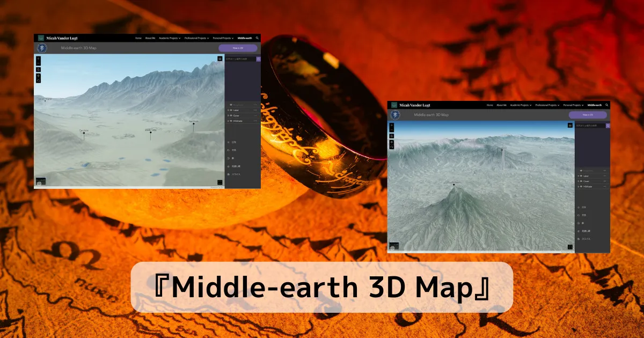This screenshot has width=644, height=338.
Task: Toggle Label layer visibility eye in right screenshot
Action: [581, 176]
